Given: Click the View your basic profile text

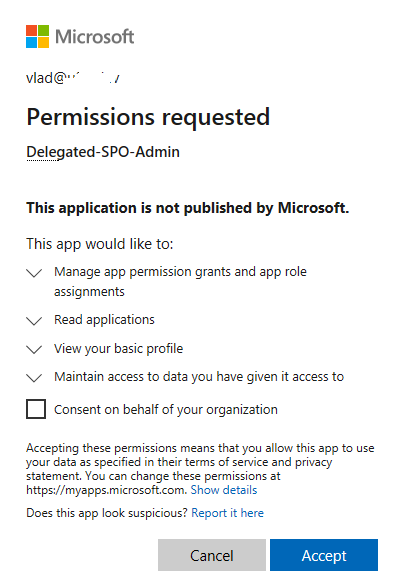Looking at the screenshot, I should tap(118, 349).
